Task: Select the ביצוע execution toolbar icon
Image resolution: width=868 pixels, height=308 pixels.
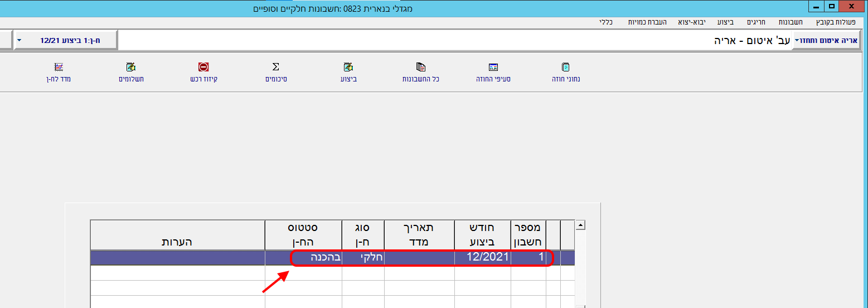Action: (348, 68)
